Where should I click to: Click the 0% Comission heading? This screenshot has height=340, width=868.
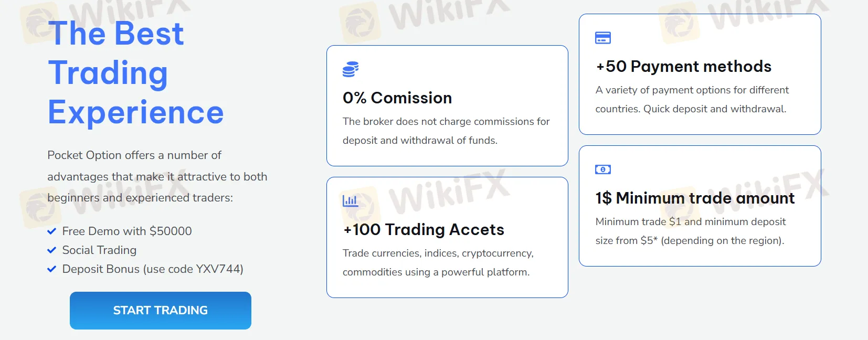(x=397, y=98)
